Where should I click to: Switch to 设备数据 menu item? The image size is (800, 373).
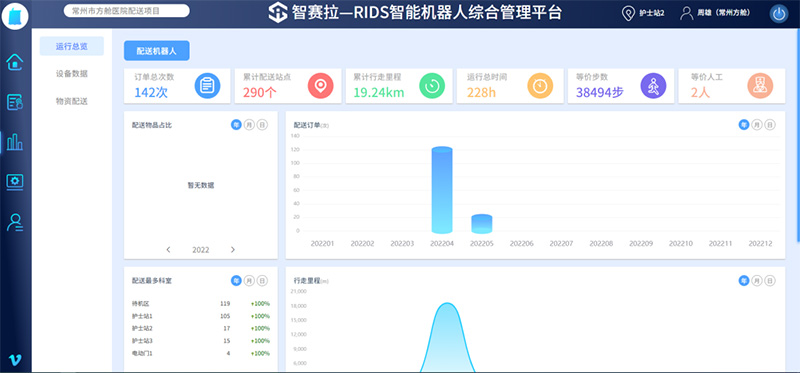point(72,73)
